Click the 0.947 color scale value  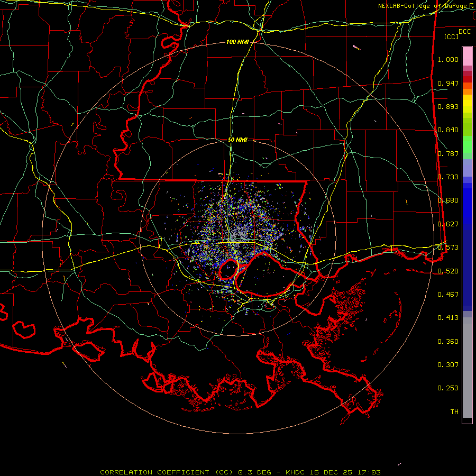pos(448,83)
